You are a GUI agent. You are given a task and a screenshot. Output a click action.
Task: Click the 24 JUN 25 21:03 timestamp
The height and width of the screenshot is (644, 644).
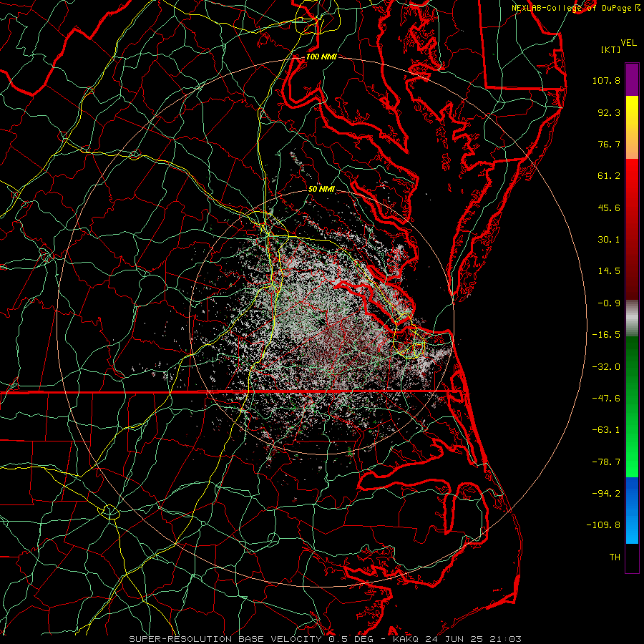(472, 639)
